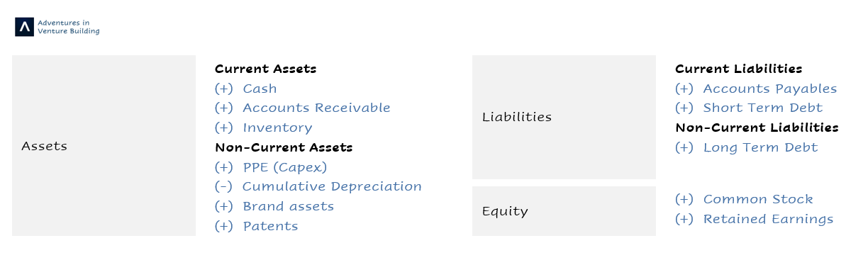Click the Cumulative Depreciation line item
Viewport: 868px width, 260px height.
coord(318,186)
